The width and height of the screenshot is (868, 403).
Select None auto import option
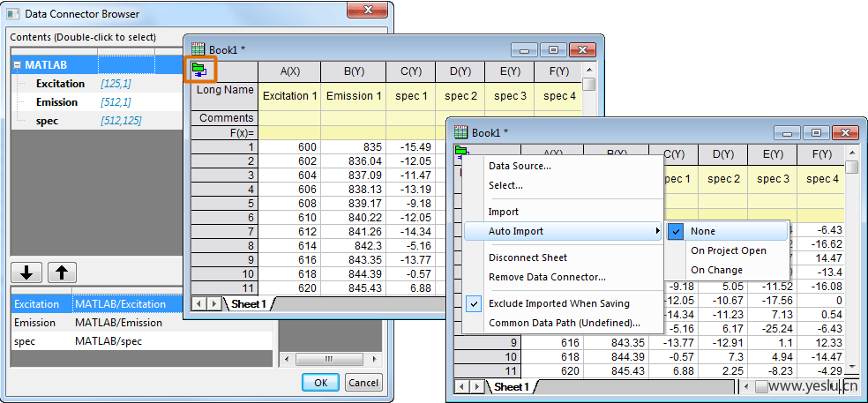coord(728,231)
